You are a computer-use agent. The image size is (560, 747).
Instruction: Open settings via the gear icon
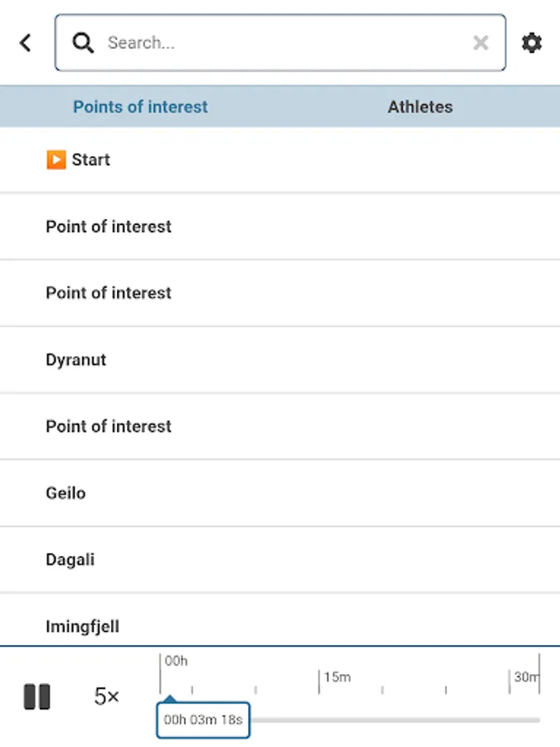pyautogui.click(x=531, y=42)
